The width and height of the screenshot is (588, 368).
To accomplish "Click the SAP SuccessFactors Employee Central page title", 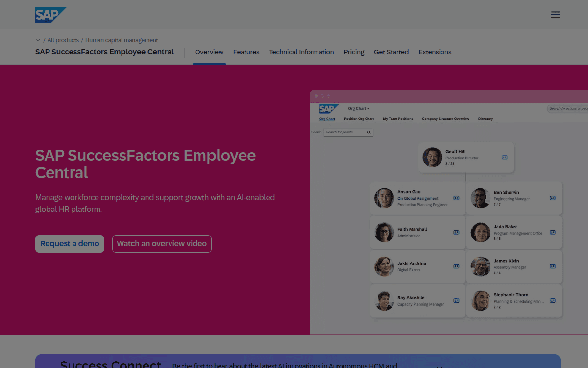I will point(104,52).
